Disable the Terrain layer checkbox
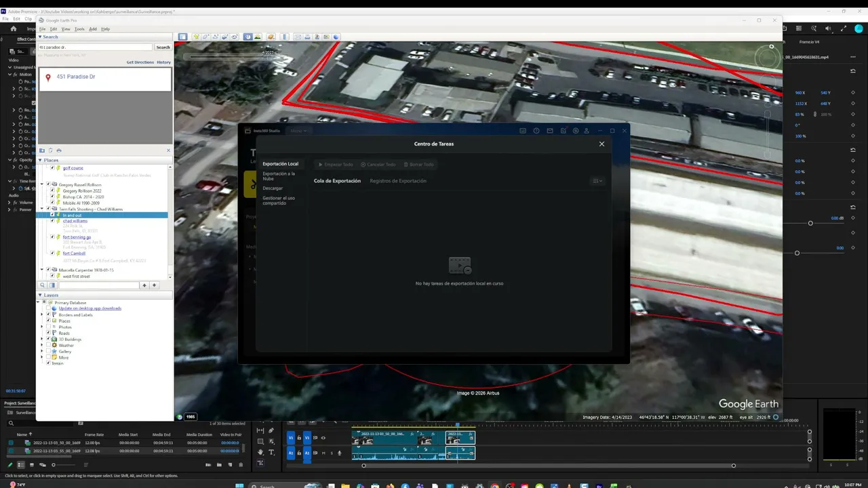This screenshot has width=868, height=488. pos(48,363)
